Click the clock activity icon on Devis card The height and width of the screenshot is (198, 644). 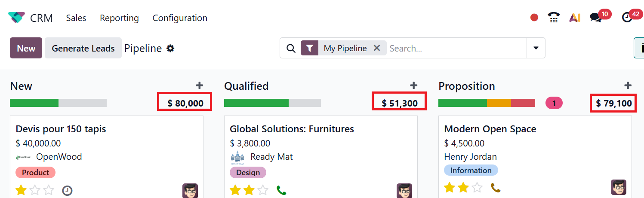67,190
